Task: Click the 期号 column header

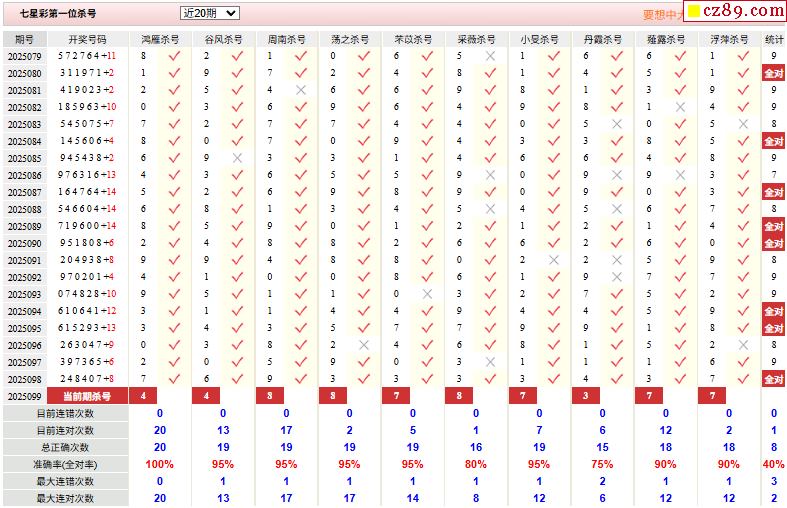Action: 25,39
